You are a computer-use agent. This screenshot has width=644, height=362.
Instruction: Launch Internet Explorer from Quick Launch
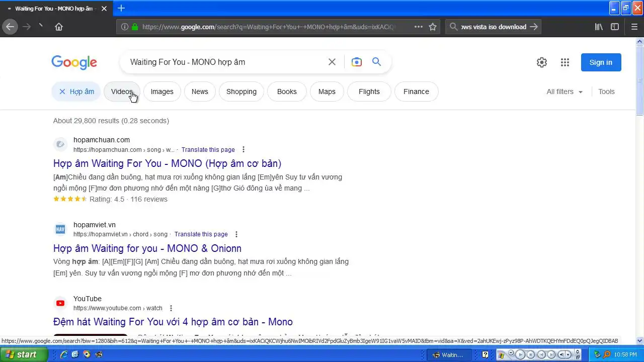point(64,354)
